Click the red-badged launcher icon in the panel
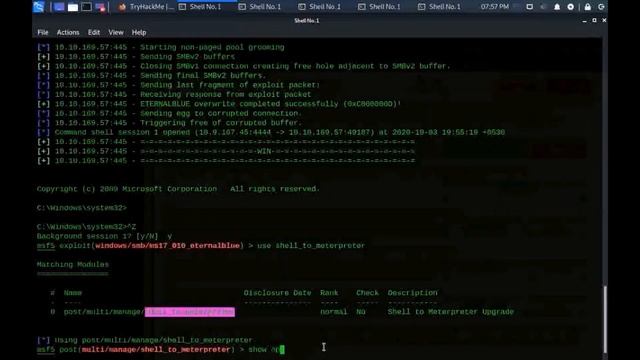640x360 pixels. [100, 7]
